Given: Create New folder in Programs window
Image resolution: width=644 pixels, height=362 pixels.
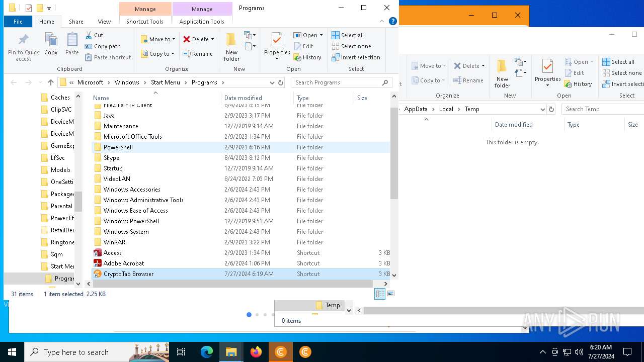Looking at the screenshot, I should pos(231,47).
